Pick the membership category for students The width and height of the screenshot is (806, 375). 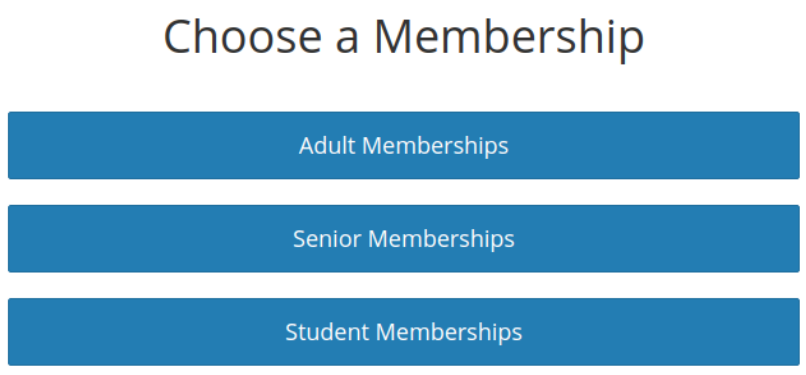pos(404,332)
